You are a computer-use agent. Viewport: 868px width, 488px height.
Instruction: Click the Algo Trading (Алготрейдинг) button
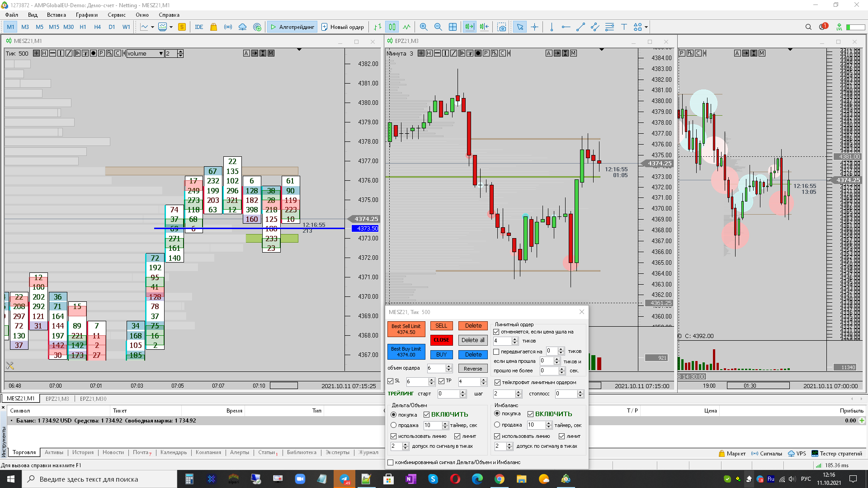click(x=292, y=27)
